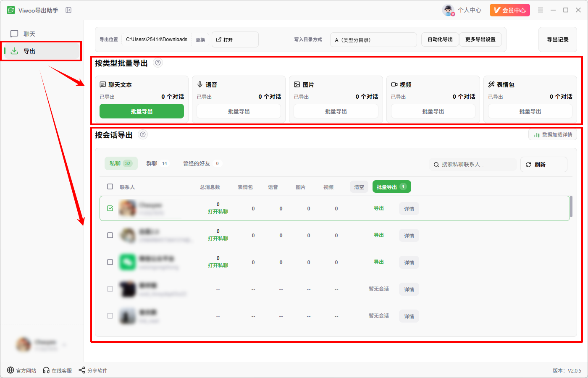Toggle the sidebar collapse icon beside app title
588x378 pixels.
point(68,10)
